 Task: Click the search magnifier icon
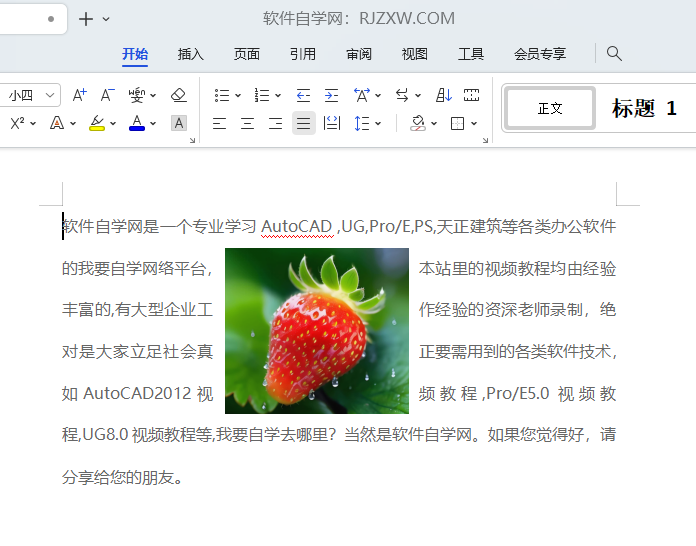(x=614, y=54)
